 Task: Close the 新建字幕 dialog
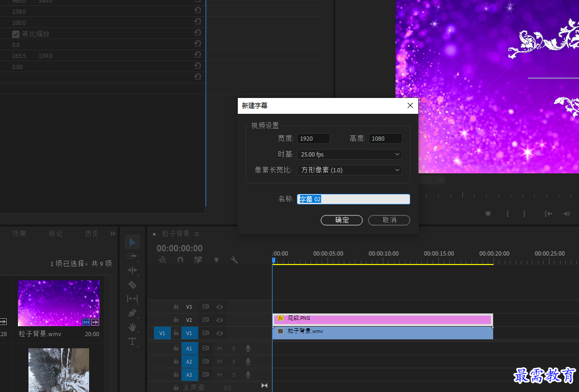click(410, 105)
